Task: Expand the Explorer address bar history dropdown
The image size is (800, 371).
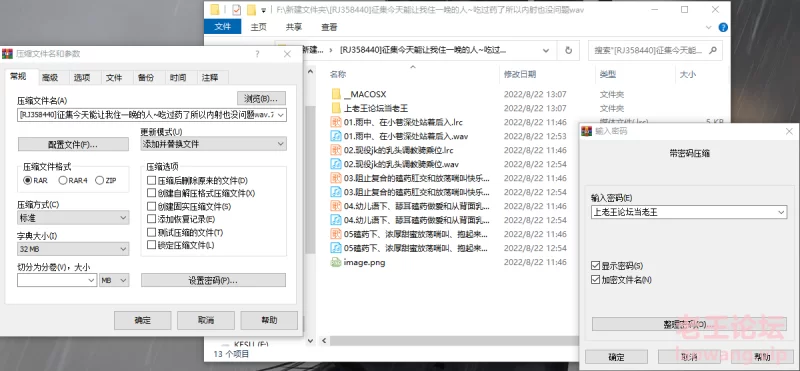Action: coord(545,51)
